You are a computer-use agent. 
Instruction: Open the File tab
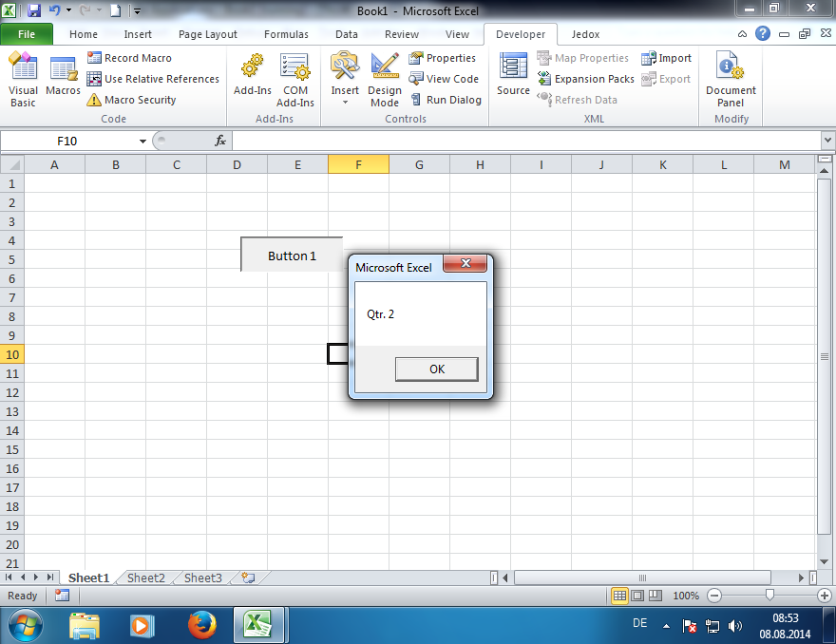click(27, 34)
